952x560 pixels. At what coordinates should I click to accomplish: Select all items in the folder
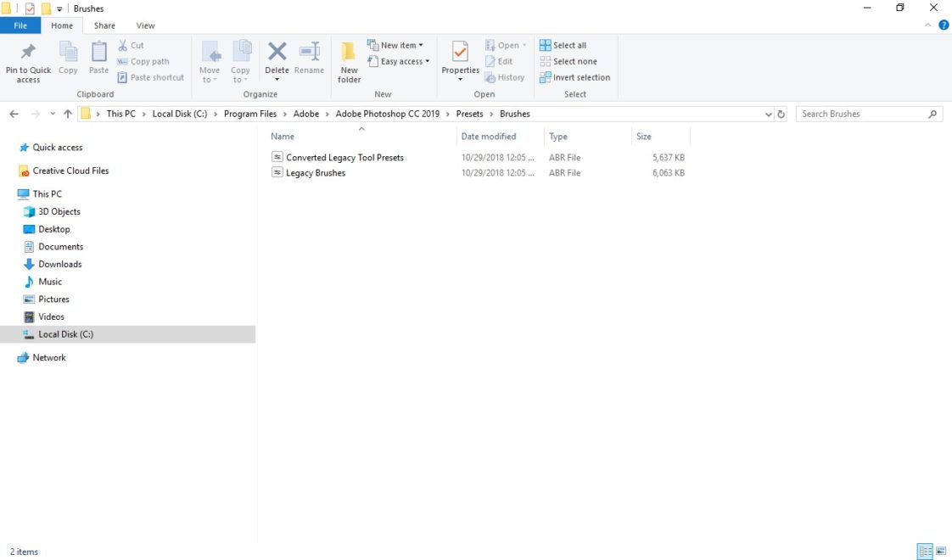point(563,44)
